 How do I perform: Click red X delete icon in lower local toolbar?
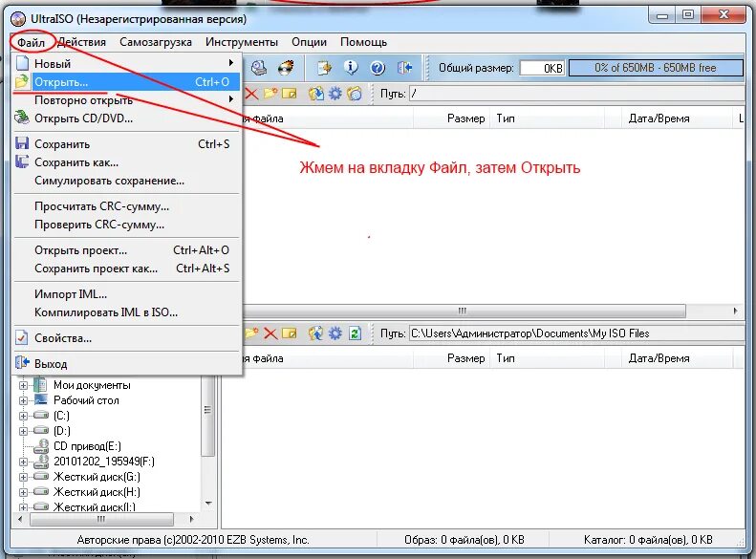click(270, 333)
